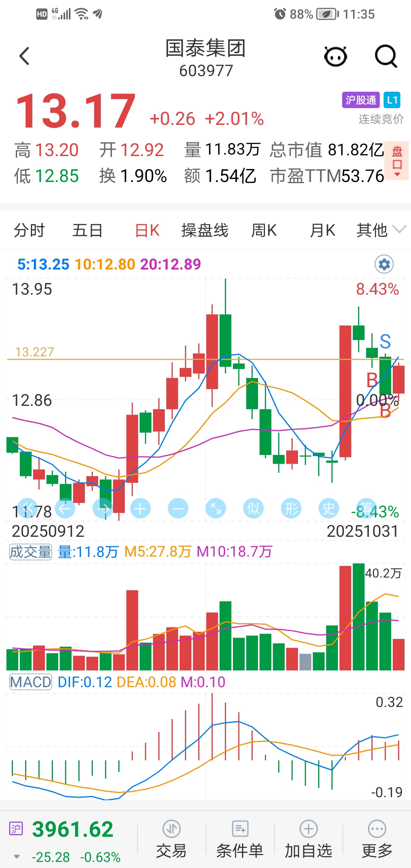Tap the 换 1.90% turnover field

point(133,176)
